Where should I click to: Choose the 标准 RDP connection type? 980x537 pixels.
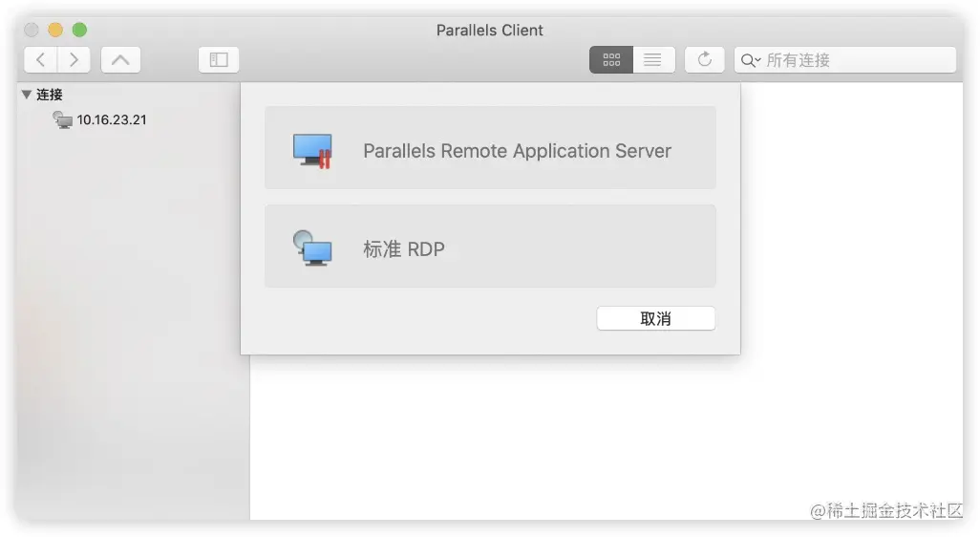(x=404, y=249)
